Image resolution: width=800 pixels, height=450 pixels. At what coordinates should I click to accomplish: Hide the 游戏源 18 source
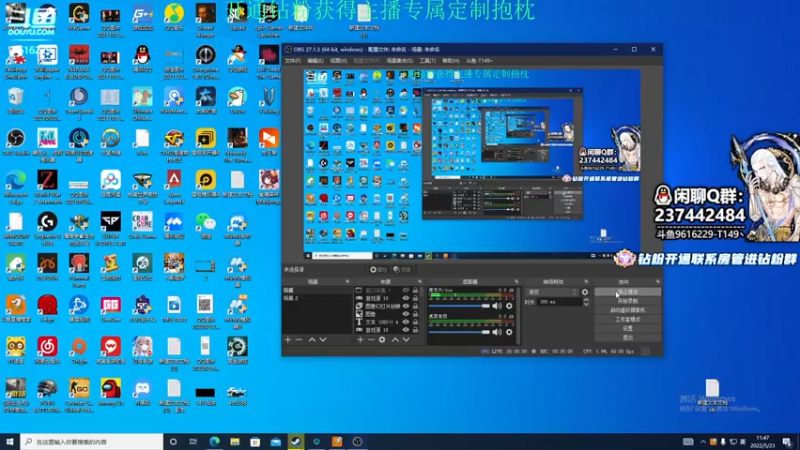pyautogui.click(x=406, y=330)
